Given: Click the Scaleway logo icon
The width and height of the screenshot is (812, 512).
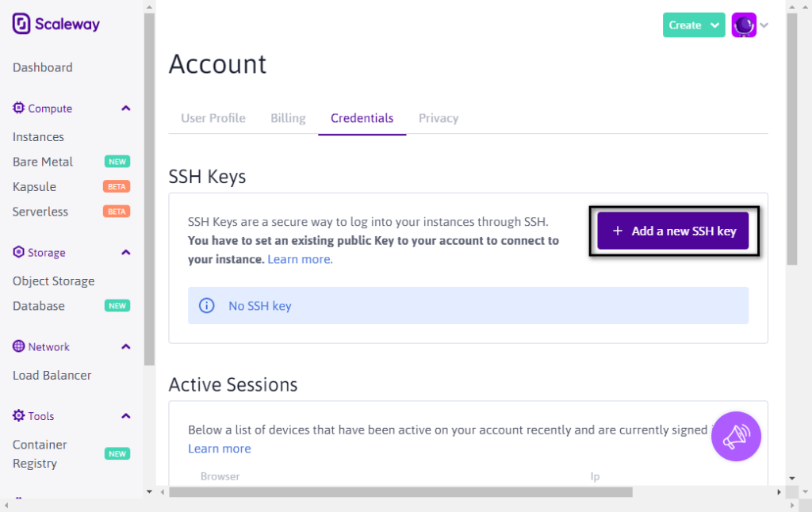Looking at the screenshot, I should 21,24.
